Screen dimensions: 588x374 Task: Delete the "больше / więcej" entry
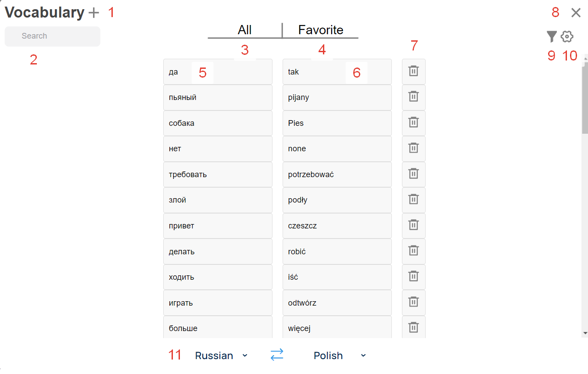(x=413, y=328)
